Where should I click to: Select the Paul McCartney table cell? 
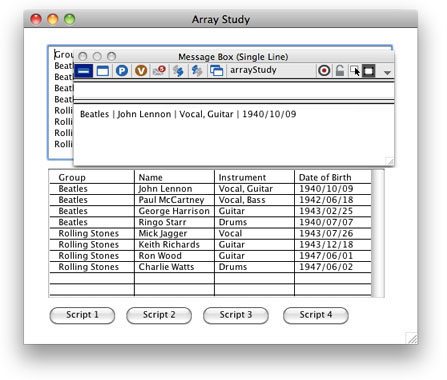point(174,200)
